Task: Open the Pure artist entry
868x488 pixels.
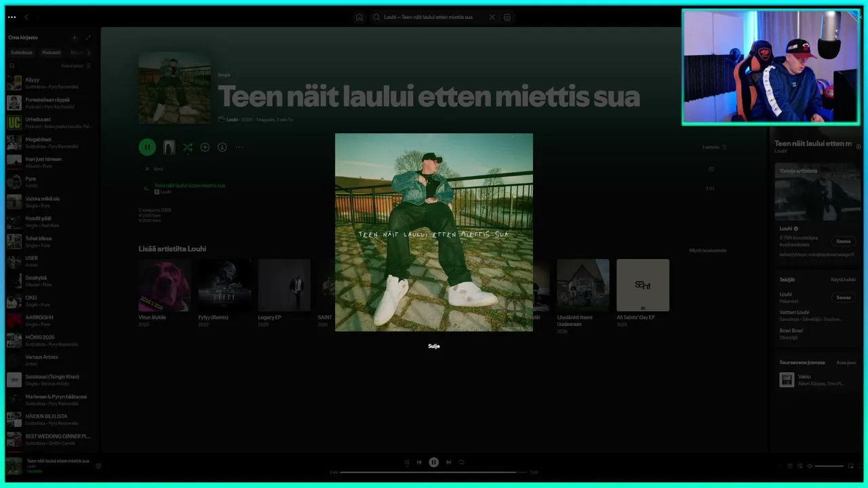Action: tap(50, 182)
